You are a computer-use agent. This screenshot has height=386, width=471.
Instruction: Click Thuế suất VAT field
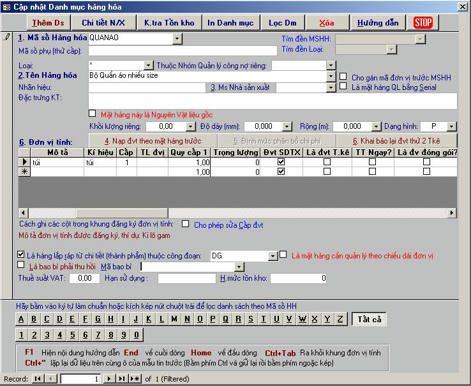point(84,278)
